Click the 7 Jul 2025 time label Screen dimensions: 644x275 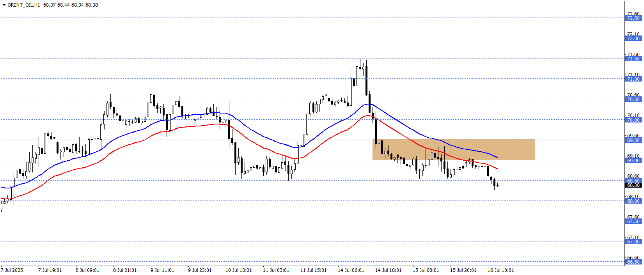pos(12,270)
